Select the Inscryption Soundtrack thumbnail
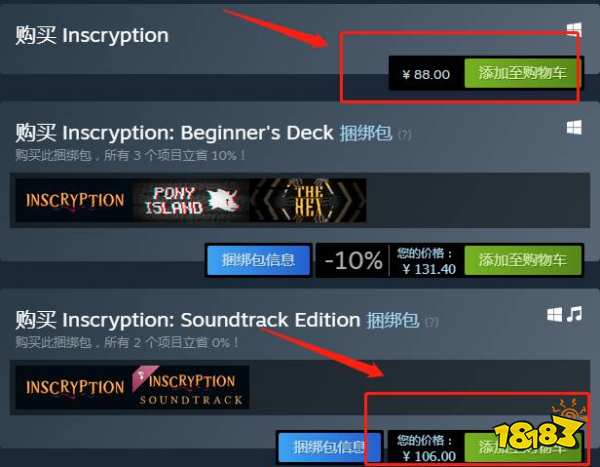Image resolution: width=600 pixels, height=467 pixels. [191, 387]
